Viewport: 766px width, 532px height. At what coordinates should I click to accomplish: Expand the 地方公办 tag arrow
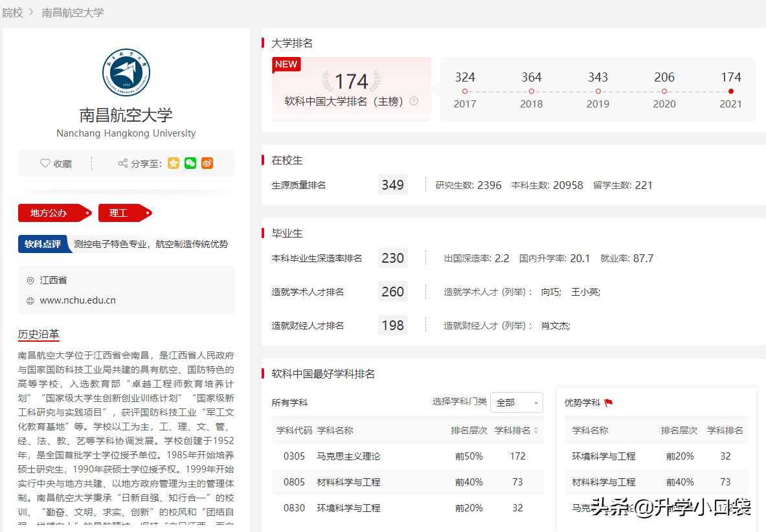point(87,213)
